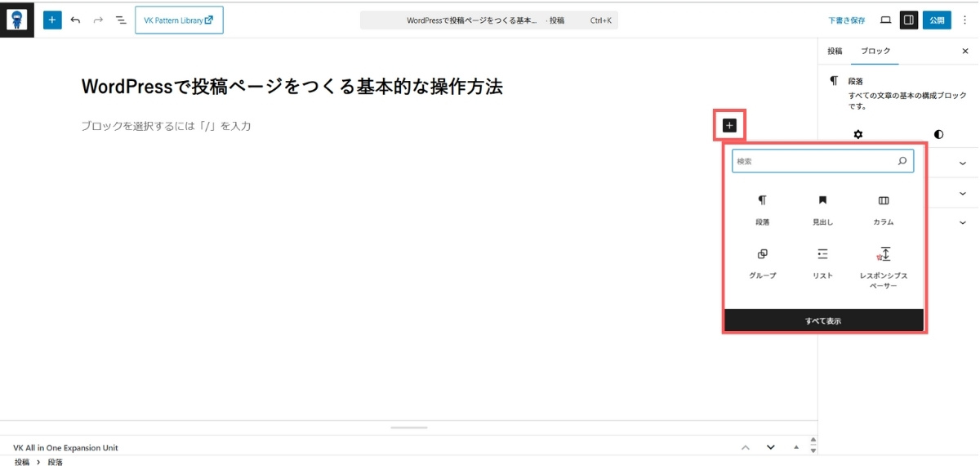Image resolution: width=980 pixels, height=466 pixels.
Task: Select the block settings gear tab
Action: pos(858,134)
